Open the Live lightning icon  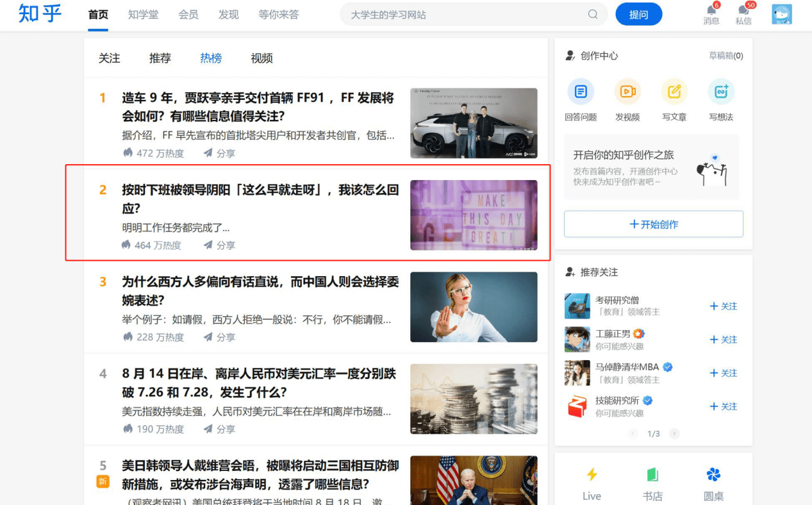pos(592,475)
